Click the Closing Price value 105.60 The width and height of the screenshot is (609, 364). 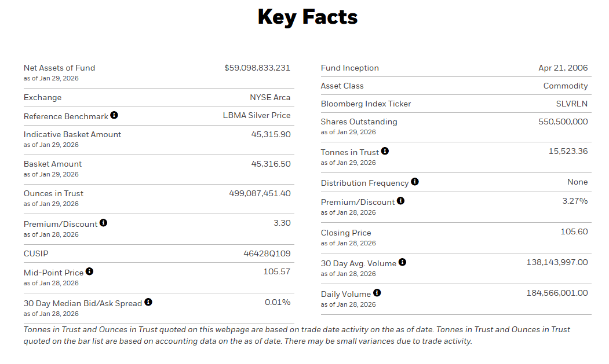(574, 231)
